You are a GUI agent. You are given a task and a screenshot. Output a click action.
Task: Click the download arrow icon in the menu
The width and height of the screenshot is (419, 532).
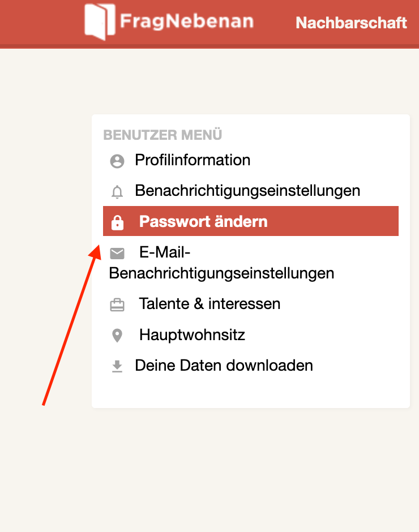117,367
